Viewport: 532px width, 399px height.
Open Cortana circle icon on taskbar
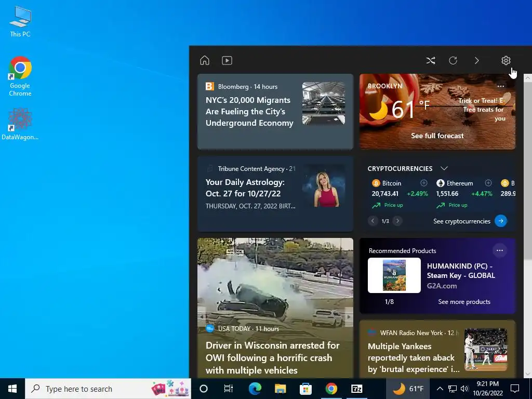(x=204, y=389)
